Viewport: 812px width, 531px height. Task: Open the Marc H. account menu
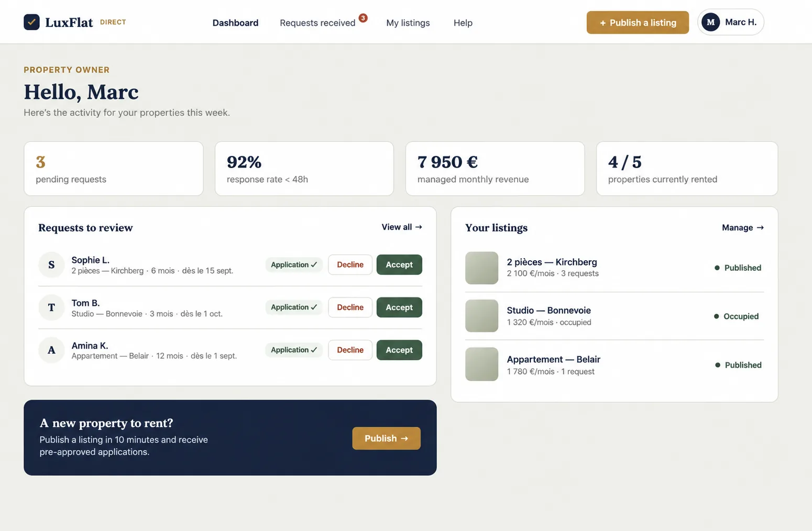(730, 22)
